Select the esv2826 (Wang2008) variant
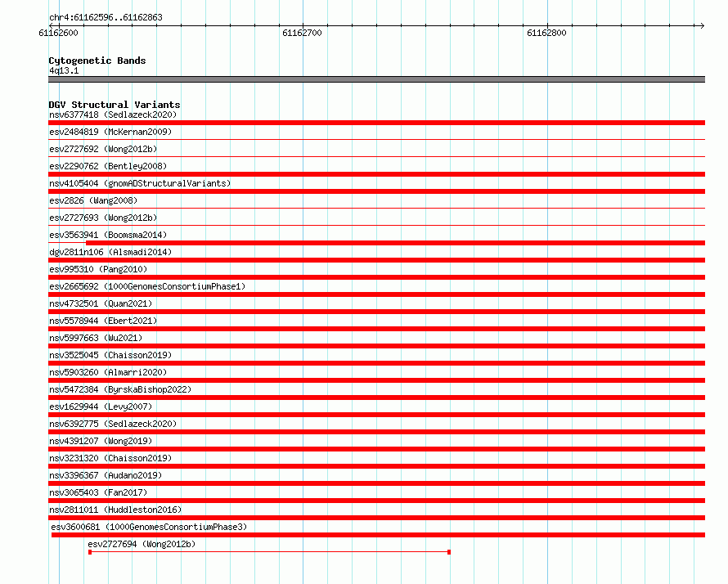The width and height of the screenshot is (728, 584). (x=93, y=200)
